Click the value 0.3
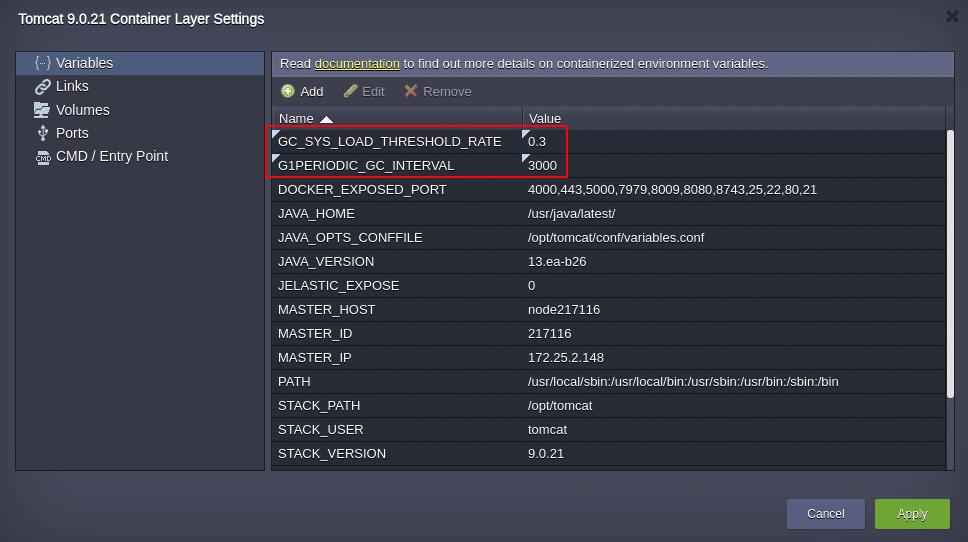The image size is (968, 542). (x=536, y=141)
